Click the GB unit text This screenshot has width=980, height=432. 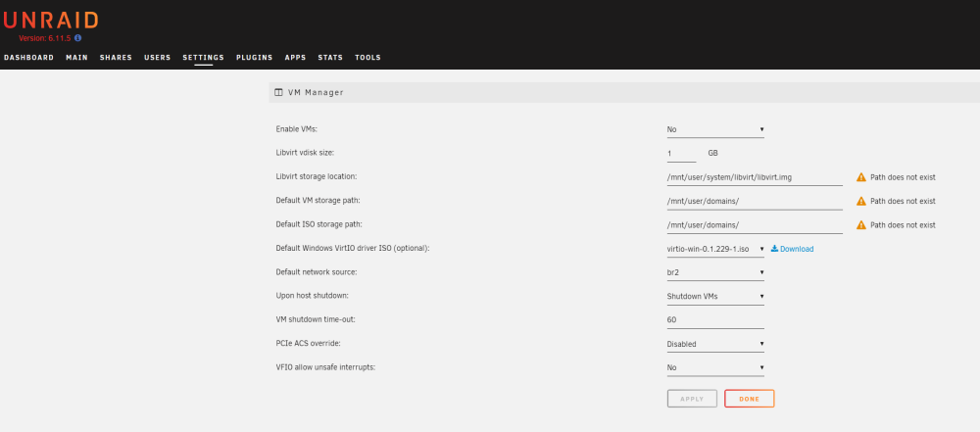click(713, 153)
